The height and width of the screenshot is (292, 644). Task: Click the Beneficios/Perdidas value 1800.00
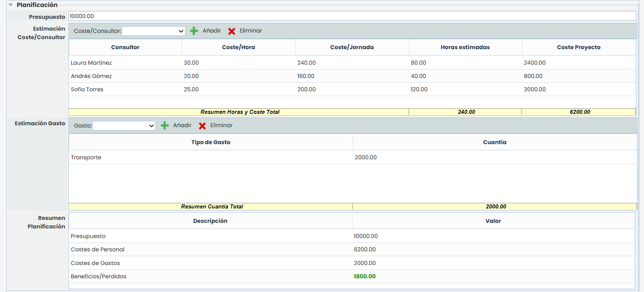365,276
